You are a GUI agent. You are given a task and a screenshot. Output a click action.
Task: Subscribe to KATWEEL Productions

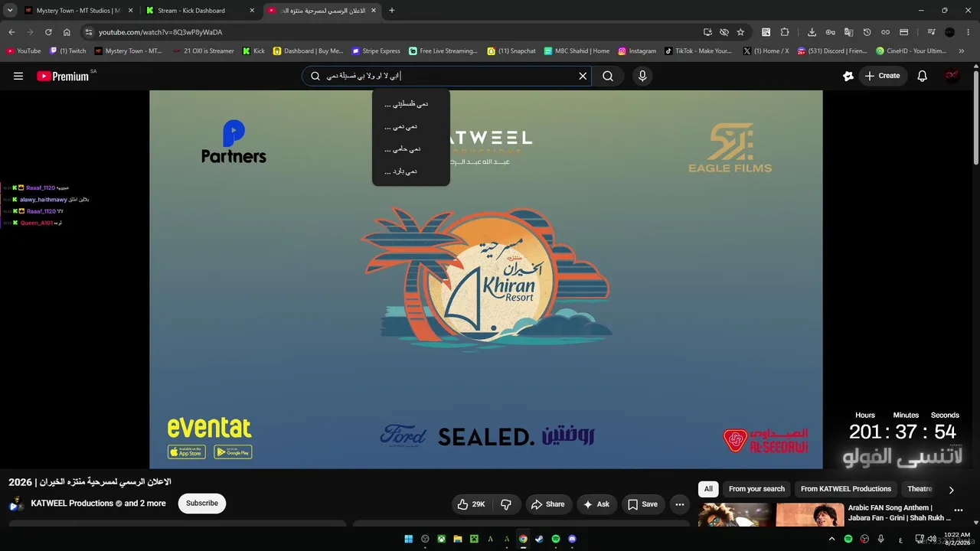(202, 504)
